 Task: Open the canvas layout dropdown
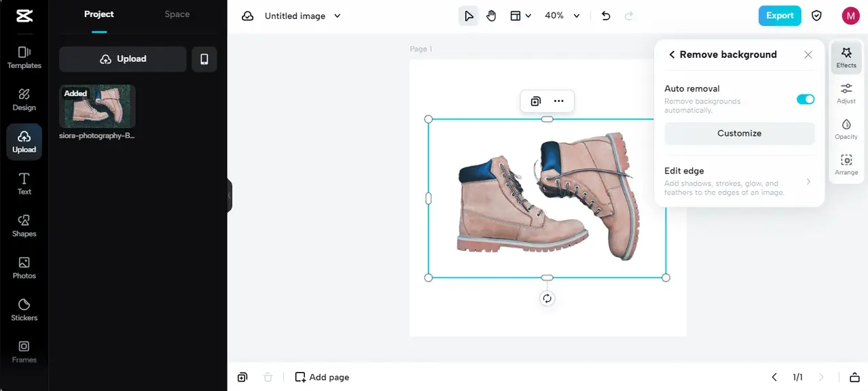[x=520, y=16]
